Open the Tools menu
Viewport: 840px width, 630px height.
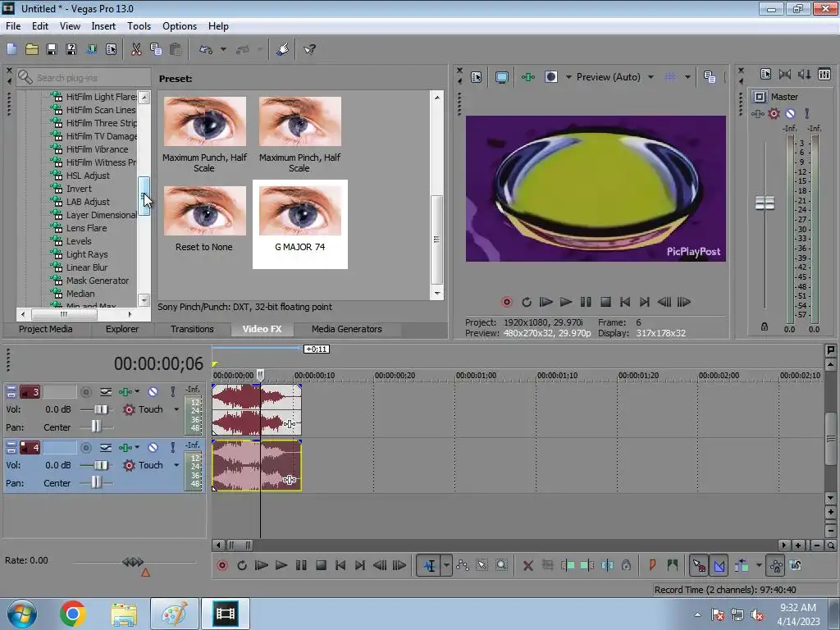coord(139,26)
